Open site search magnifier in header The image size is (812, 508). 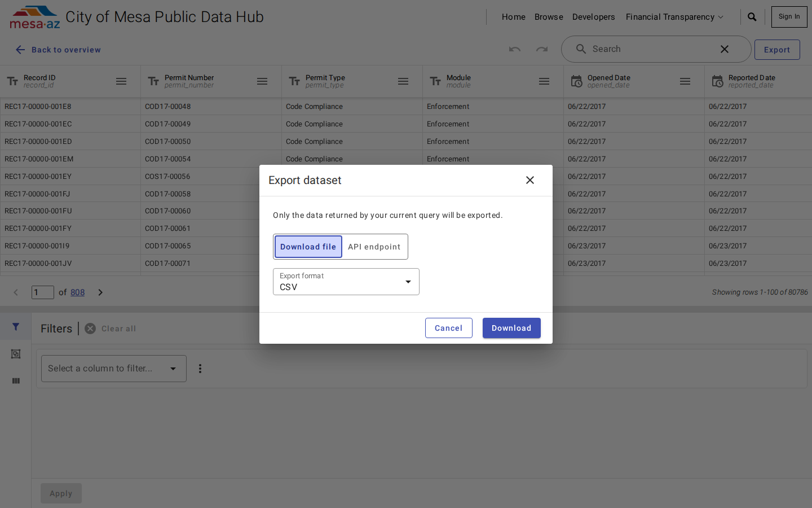click(752, 17)
